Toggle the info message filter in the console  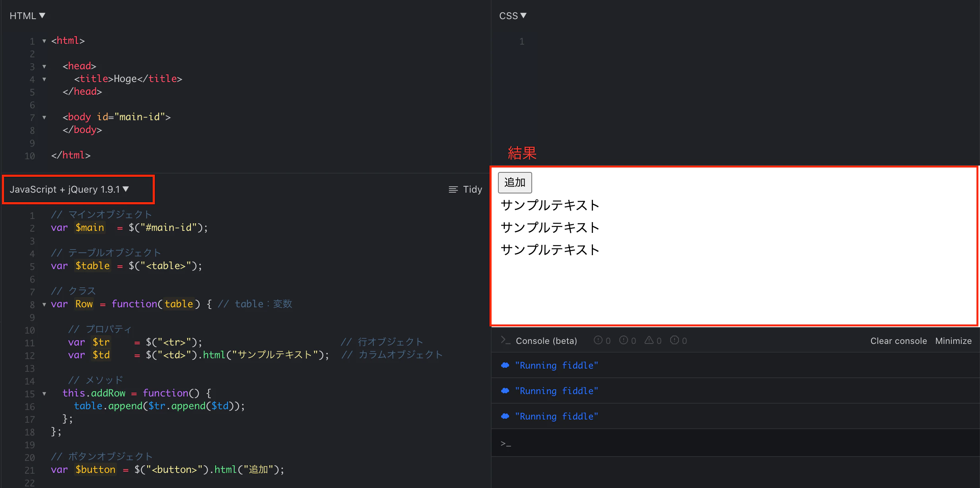coord(623,340)
